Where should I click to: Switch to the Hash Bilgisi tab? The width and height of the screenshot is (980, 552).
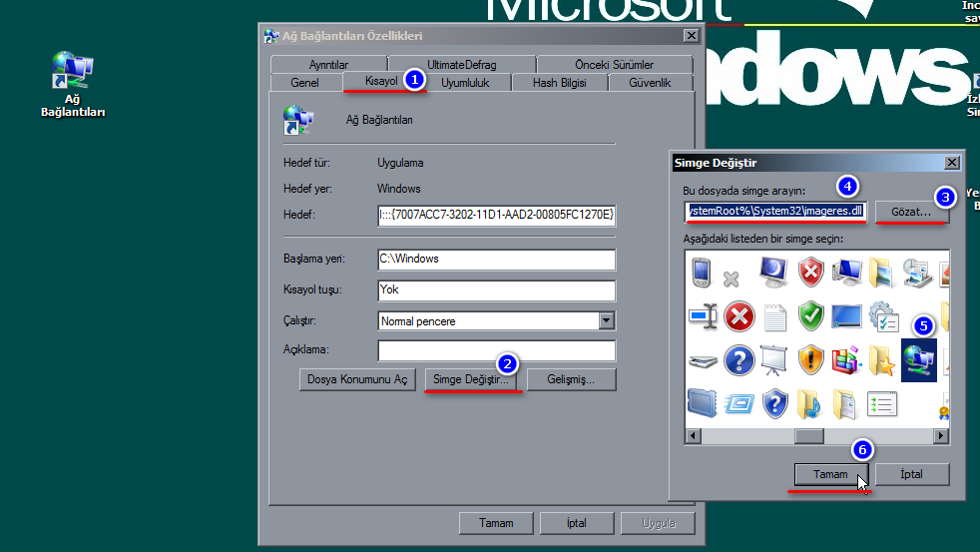[x=560, y=83]
